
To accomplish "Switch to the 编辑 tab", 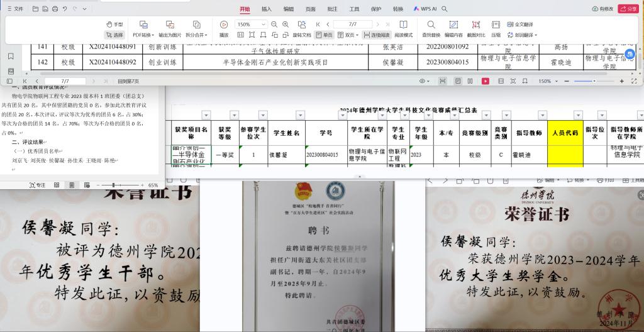I will coord(289,9).
